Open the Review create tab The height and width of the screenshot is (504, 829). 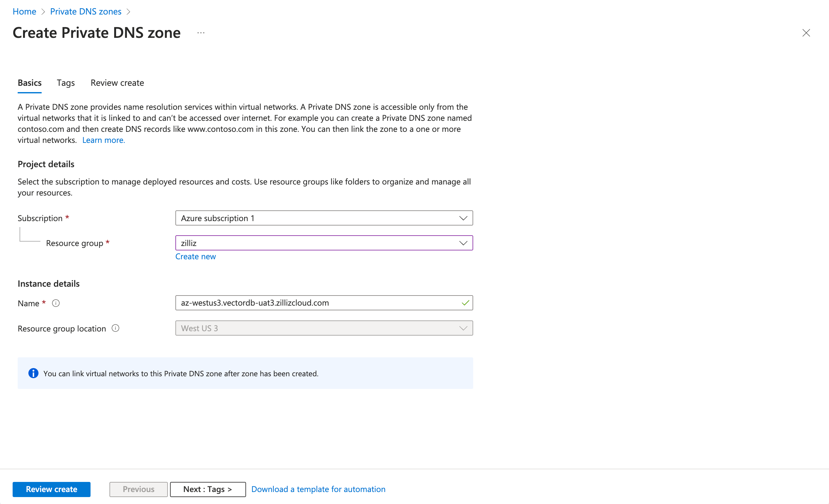(117, 83)
